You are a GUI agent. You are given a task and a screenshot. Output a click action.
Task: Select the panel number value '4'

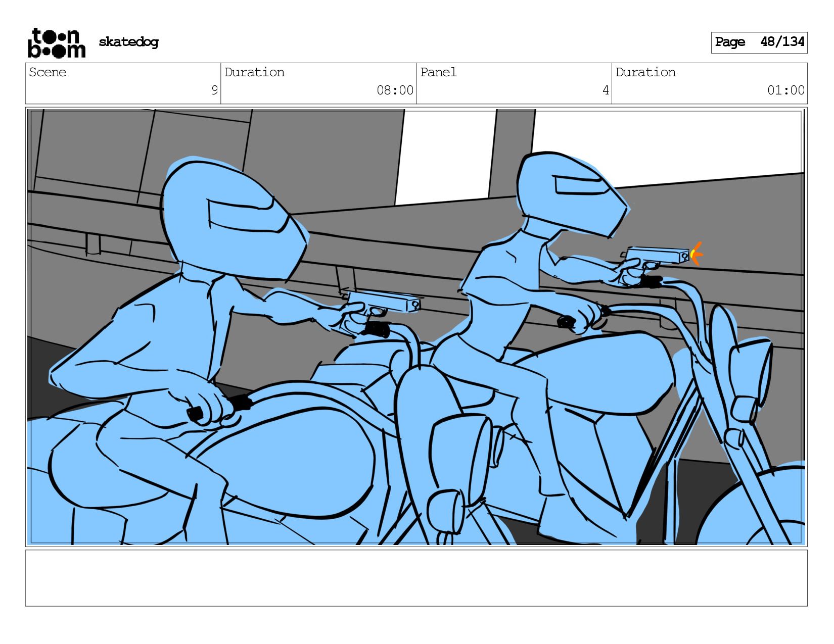(606, 90)
